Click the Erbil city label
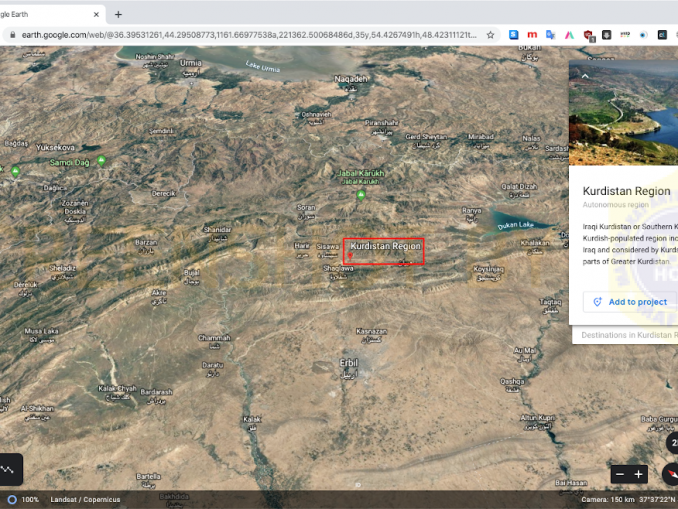Image resolution: width=678 pixels, height=509 pixels. coord(349,363)
